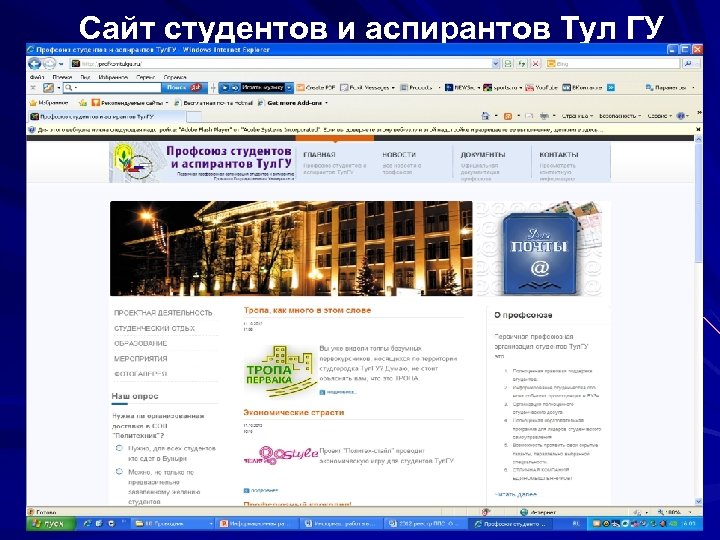Image resolution: width=720 pixels, height=540 pixels.
Task: Click in the Bing search box
Action: [x=613, y=64]
